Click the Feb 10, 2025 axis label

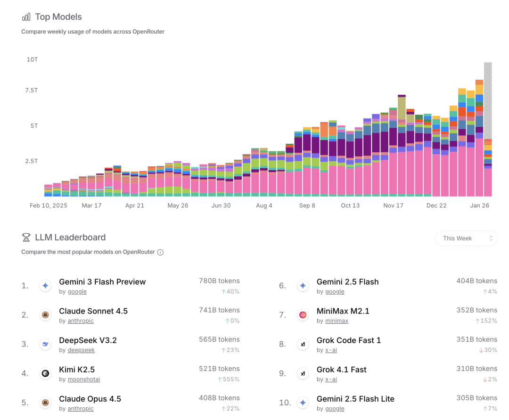(x=49, y=206)
